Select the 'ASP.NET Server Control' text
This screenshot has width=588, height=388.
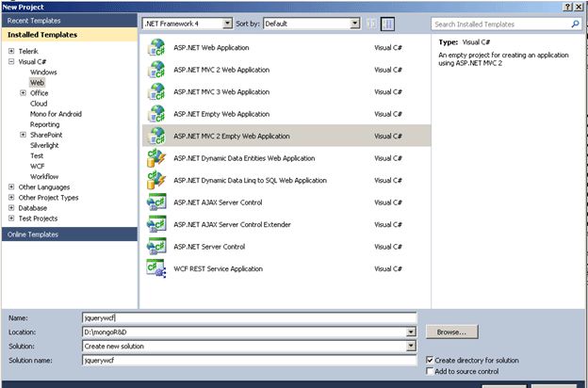point(209,247)
